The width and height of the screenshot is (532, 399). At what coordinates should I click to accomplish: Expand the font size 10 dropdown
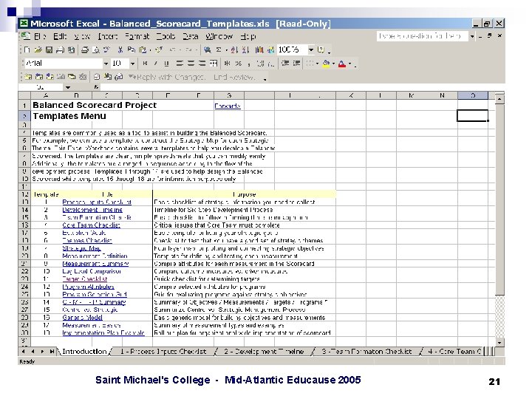133,64
